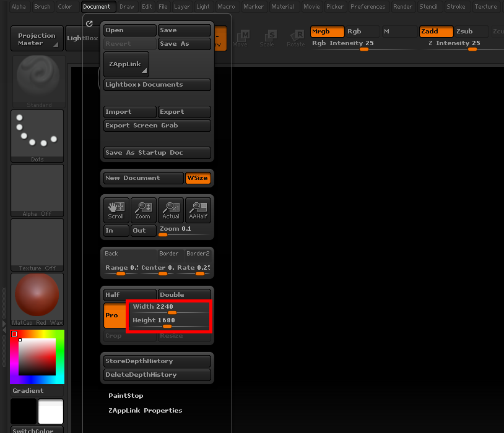Open the Render menu
The height and width of the screenshot is (433, 504).
coord(402,7)
